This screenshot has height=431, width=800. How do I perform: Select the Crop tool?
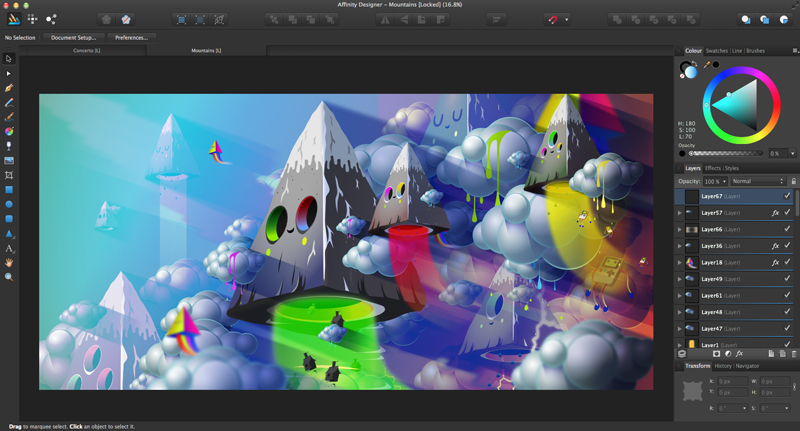point(9,175)
